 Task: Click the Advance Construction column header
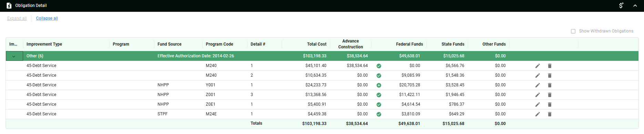350,44
